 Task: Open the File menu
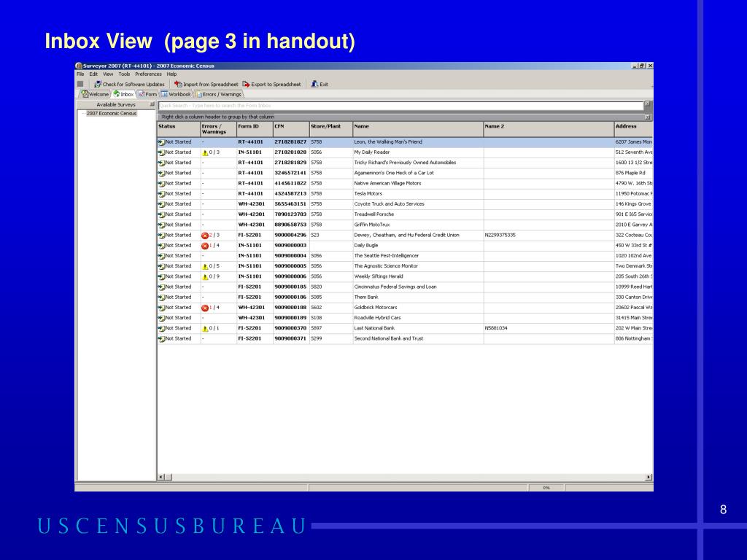point(80,74)
